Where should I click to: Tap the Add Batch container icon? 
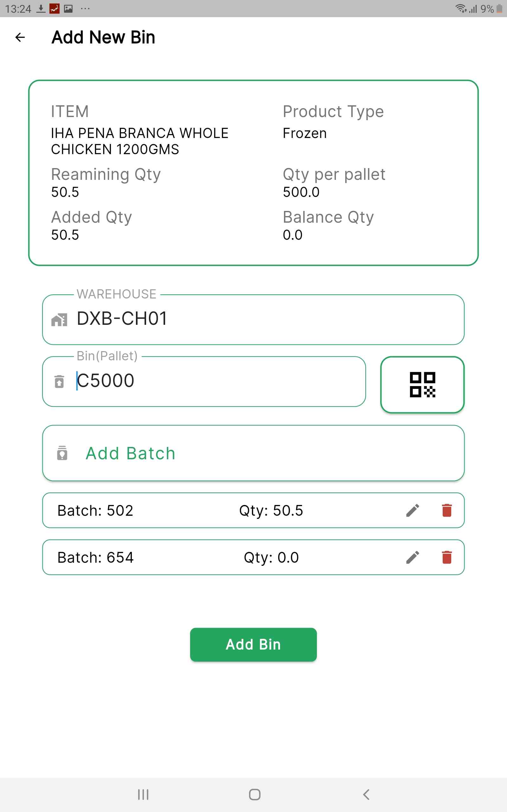62,453
